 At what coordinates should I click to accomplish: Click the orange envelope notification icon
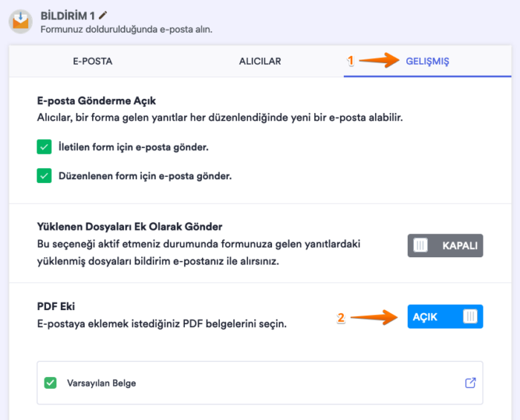point(21,20)
